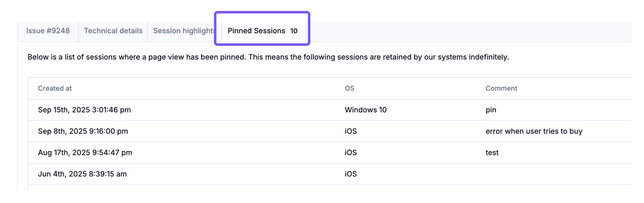Click the Windows 10 OS cell
The height and width of the screenshot is (203, 644).
[x=366, y=110]
